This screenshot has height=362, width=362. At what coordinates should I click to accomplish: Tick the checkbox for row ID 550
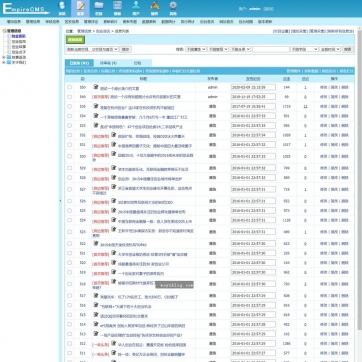[x=69, y=87]
